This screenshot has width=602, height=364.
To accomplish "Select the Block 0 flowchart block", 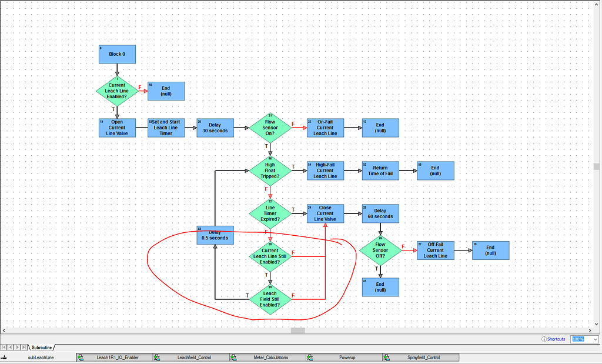I will coord(117,54).
